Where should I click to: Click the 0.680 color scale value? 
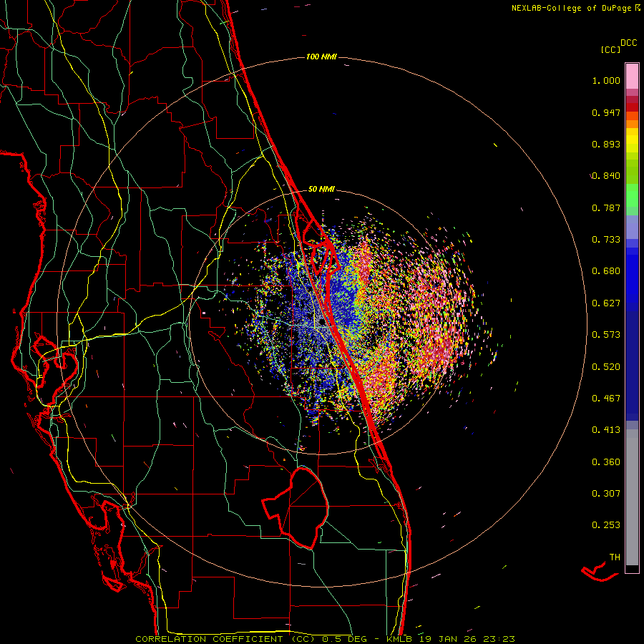tap(606, 271)
